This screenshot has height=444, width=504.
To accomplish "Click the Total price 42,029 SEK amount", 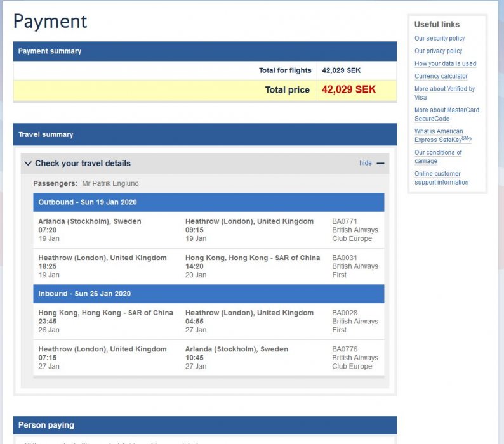I will click(x=348, y=90).
